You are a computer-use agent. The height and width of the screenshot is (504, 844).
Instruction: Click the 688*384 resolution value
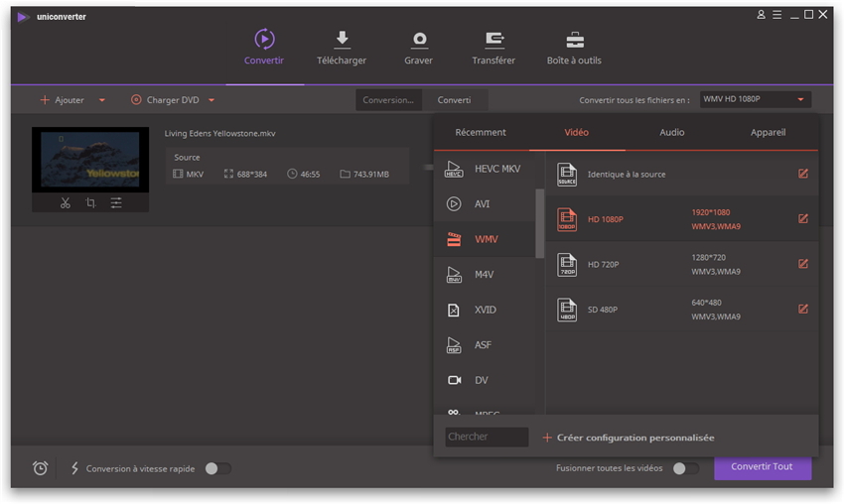pos(252,175)
